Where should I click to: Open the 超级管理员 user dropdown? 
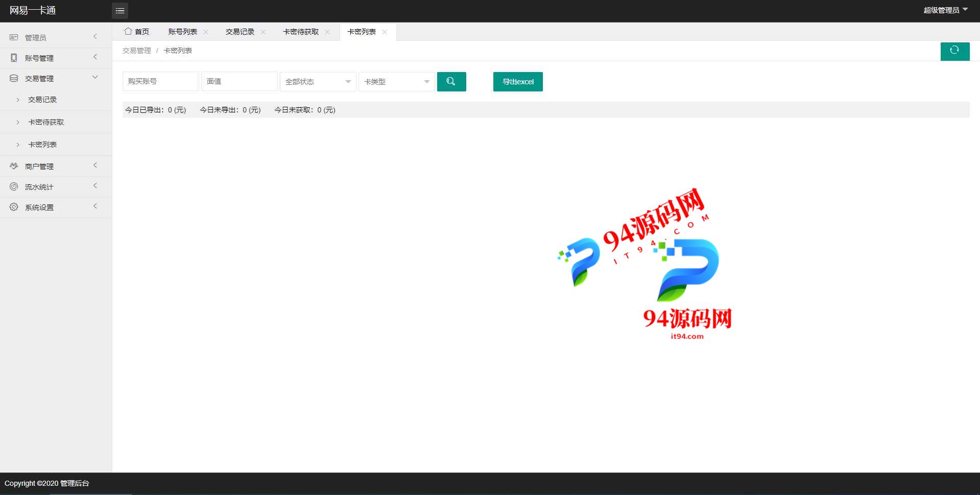[x=946, y=10]
